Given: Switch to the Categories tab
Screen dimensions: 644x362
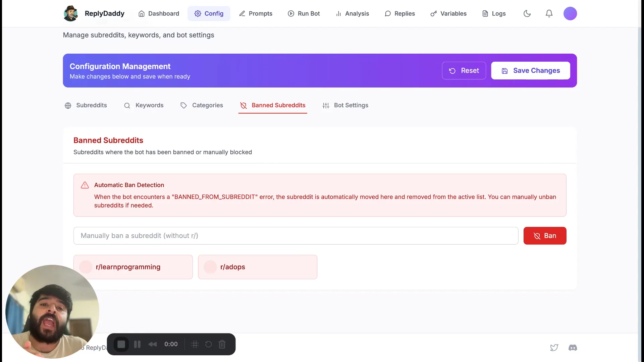Looking at the screenshot, I should coord(202,105).
